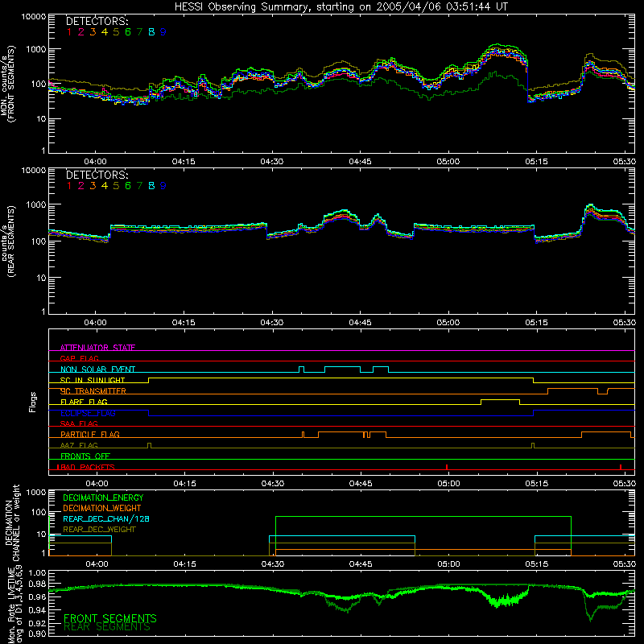This screenshot has width=644, height=644.
Task: Click the FRONT SEGMENTS livetime legend label
Action: (110, 618)
